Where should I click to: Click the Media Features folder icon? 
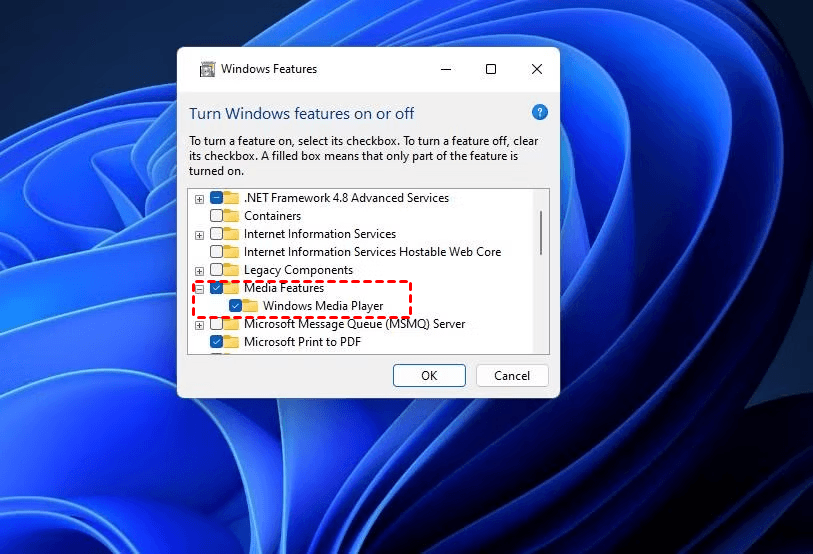coord(232,288)
